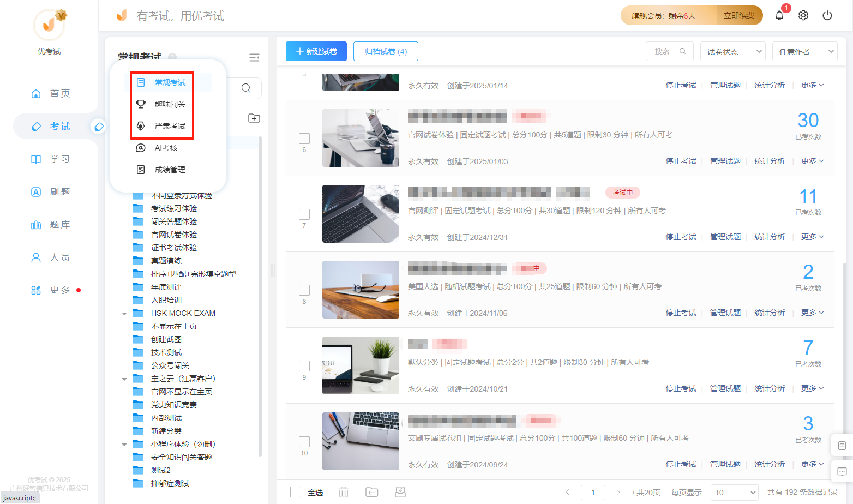This screenshot has width=853, height=504.
Task: Click 停止考试 for exam created 2024/09/24
Action: click(x=681, y=464)
